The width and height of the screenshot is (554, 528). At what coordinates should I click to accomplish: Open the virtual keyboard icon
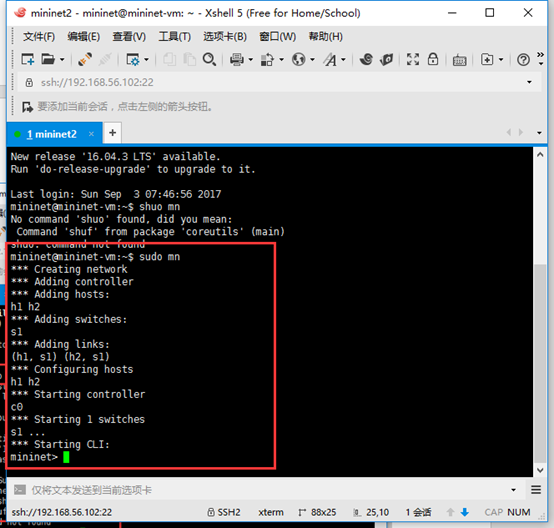(x=459, y=60)
